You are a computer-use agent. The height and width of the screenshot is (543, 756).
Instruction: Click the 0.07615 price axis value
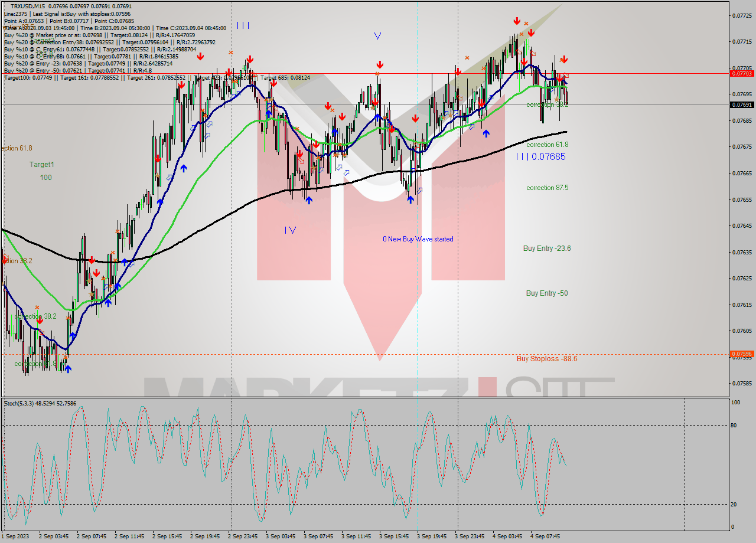coord(742,305)
